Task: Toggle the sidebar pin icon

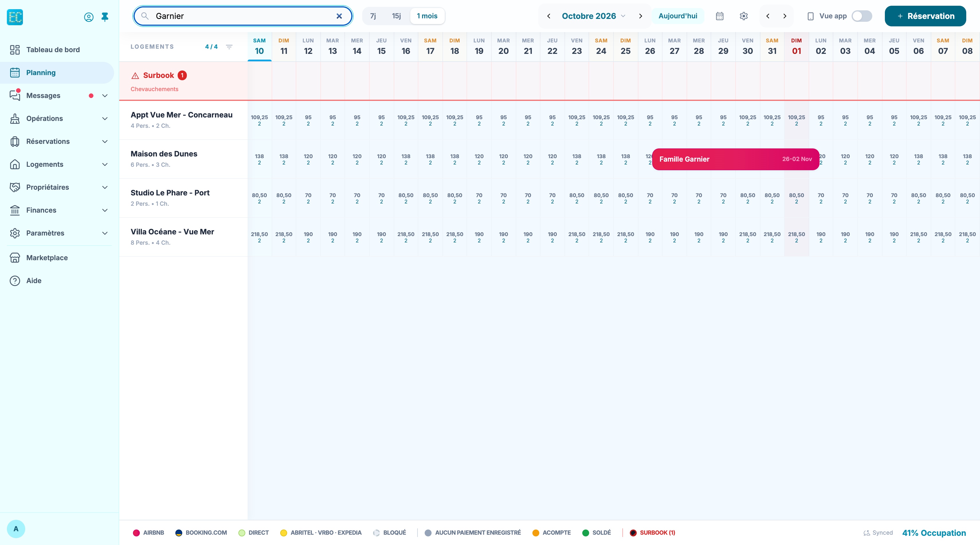Action: 105,17
